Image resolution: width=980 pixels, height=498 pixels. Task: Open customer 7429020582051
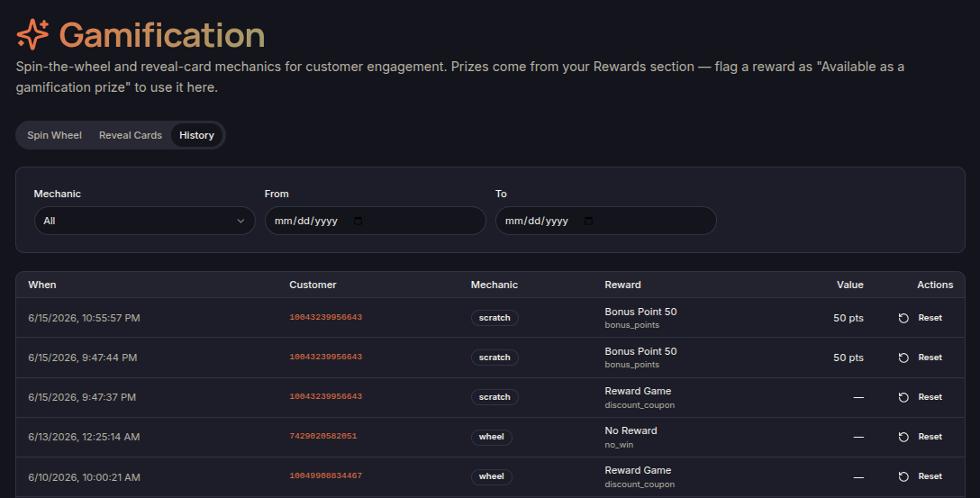point(323,436)
